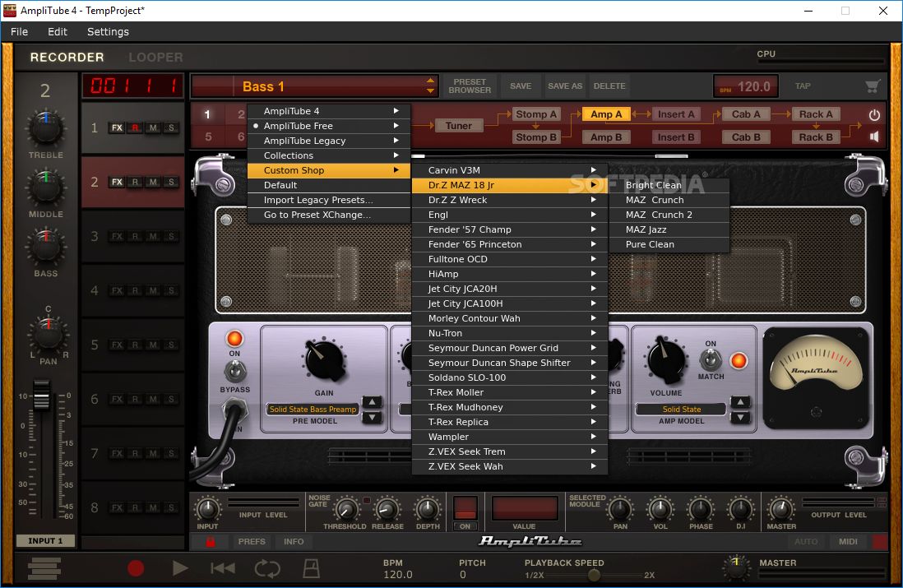
Task: Click the red lock icon beside PREFS
Action: [x=211, y=541]
